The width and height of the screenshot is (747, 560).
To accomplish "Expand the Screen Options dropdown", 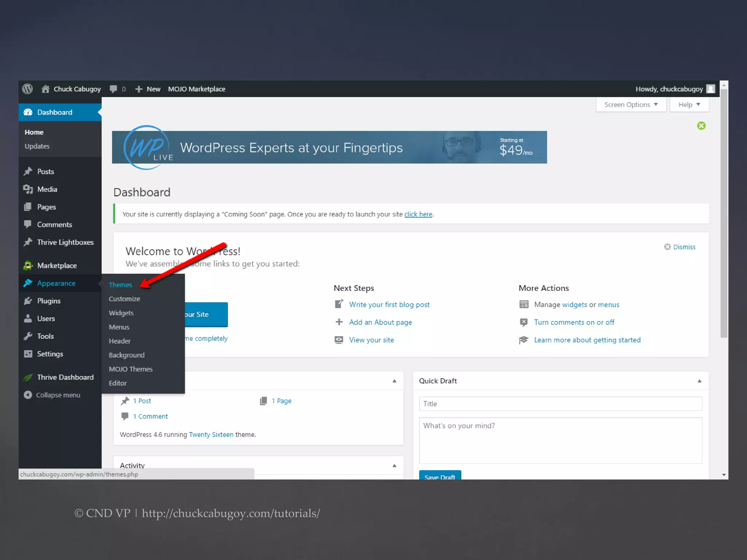I will pos(631,105).
